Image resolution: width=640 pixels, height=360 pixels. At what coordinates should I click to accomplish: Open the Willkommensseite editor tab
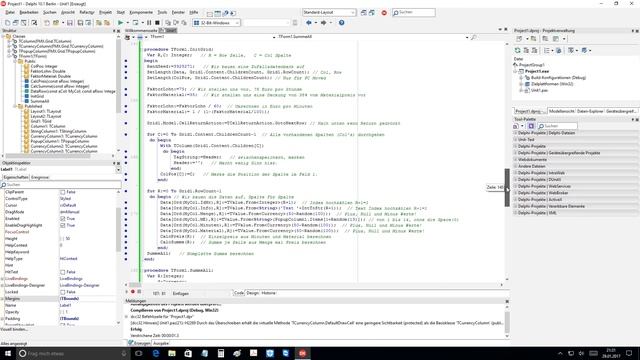(141, 31)
